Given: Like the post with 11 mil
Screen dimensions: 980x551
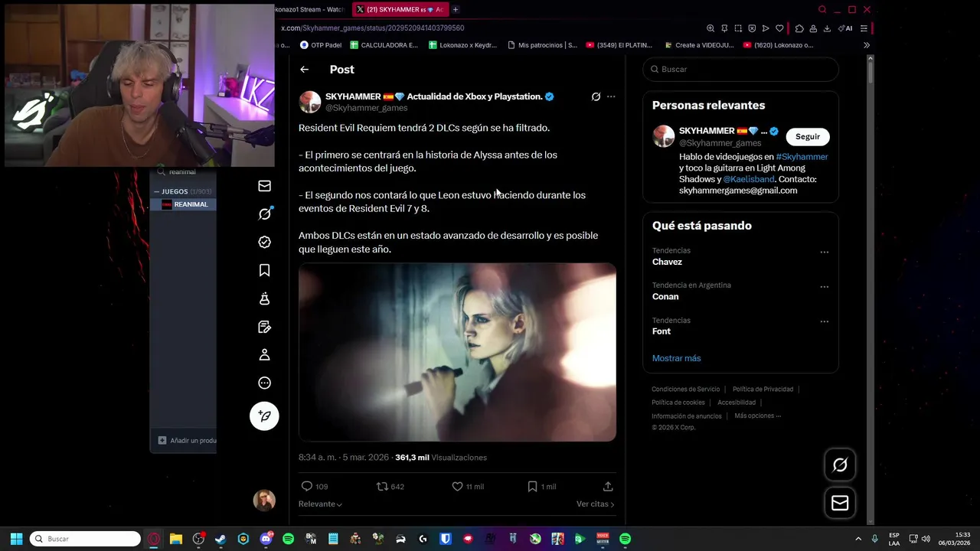Looking at the screenshot, I should pos(467,487).
